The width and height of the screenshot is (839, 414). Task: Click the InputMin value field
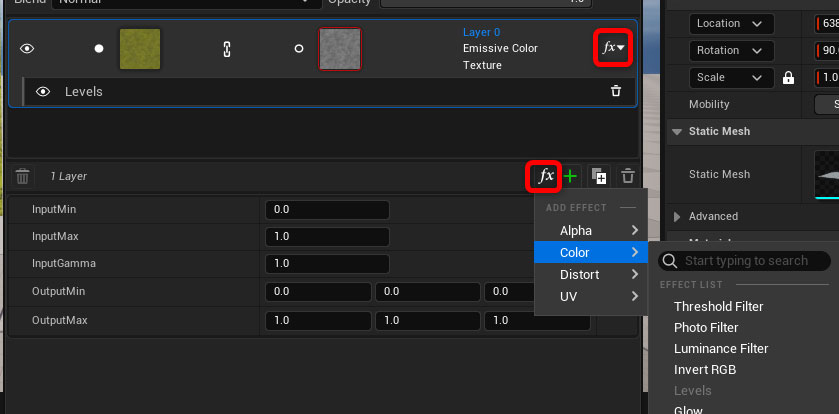coord(327,210)
